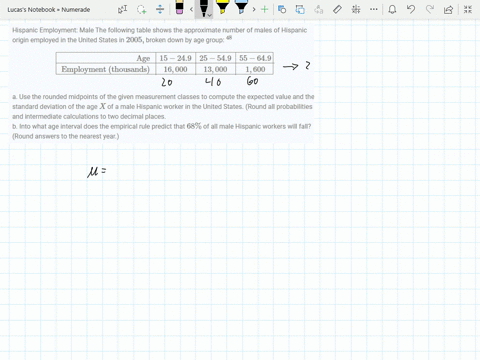Screen dimensions: 480x360
Task: Share the notebook page
Action: 449,9
